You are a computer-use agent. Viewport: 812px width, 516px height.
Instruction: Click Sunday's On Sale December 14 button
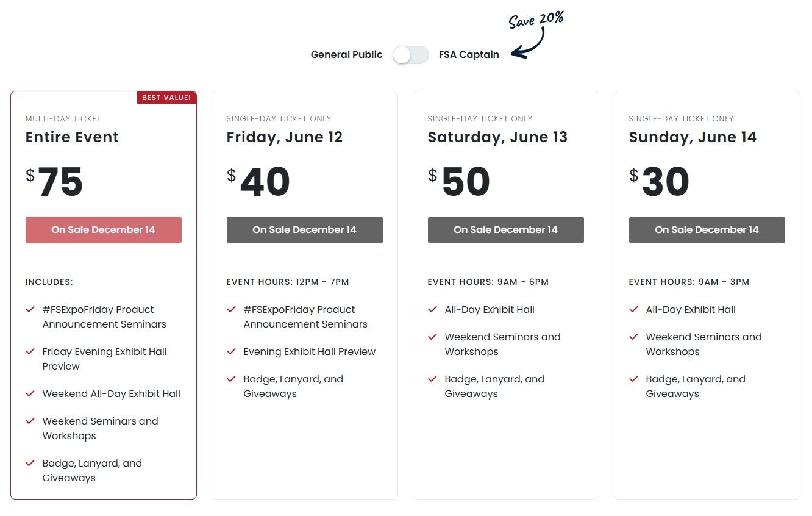[x=707, y=230]
